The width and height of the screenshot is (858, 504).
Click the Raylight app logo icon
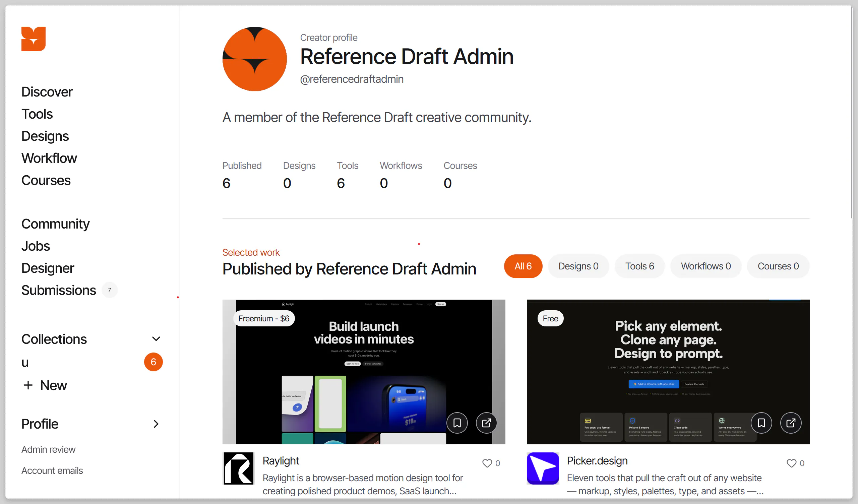(x=238, y=468)
